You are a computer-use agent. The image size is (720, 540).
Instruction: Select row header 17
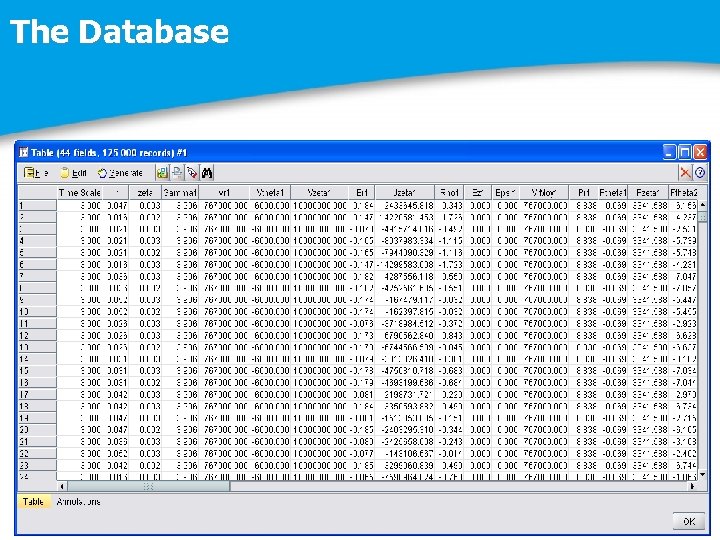(x=37, y=394)
